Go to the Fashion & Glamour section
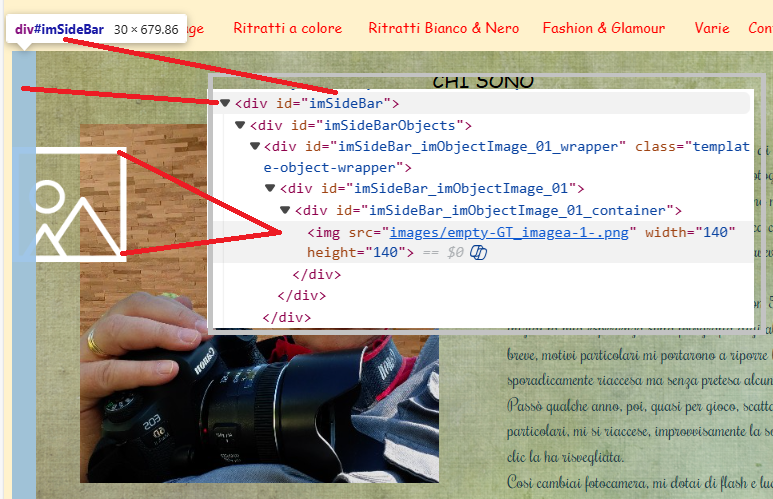The width and height of the screenshot is (773, 499). pos(603,28)
